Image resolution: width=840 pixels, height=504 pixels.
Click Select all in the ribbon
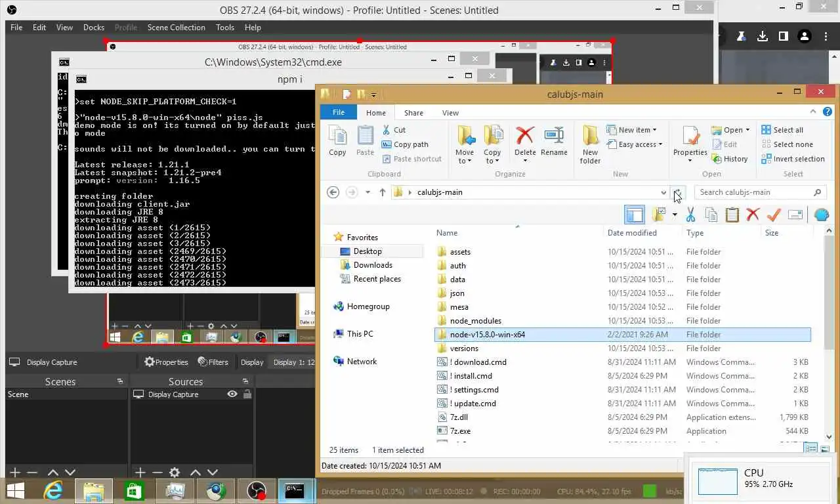[782, 130]
